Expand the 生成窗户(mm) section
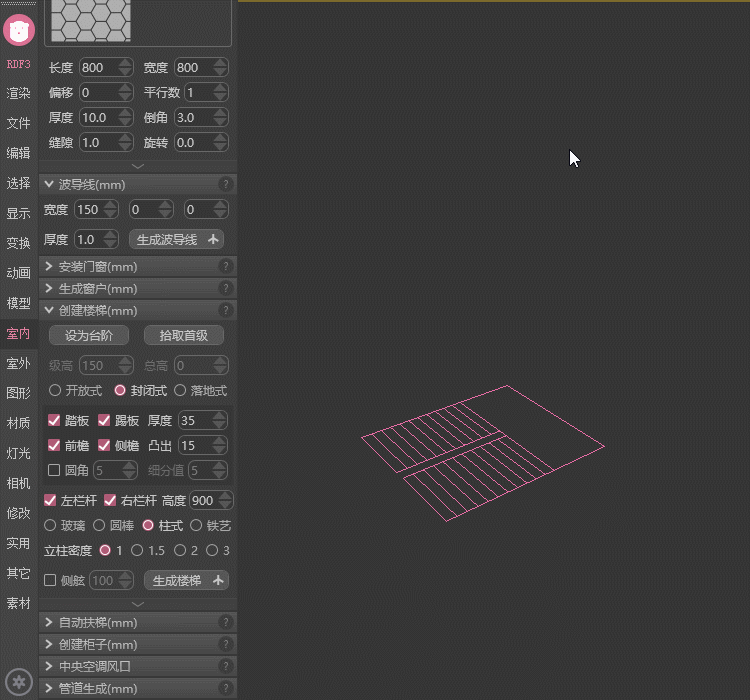The image size is (750, 700). click(49, 289)
